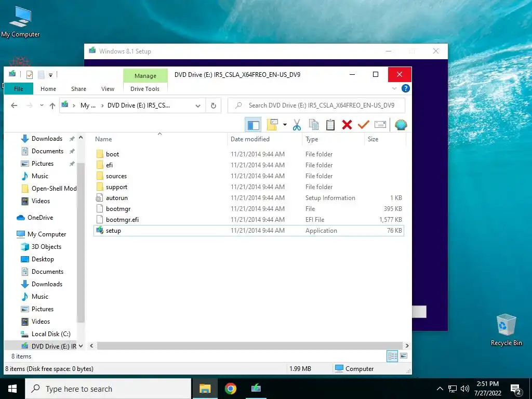Screen dimensions: 532x399
Task: Open My Computer desktop icon
Action: (20, 21)
